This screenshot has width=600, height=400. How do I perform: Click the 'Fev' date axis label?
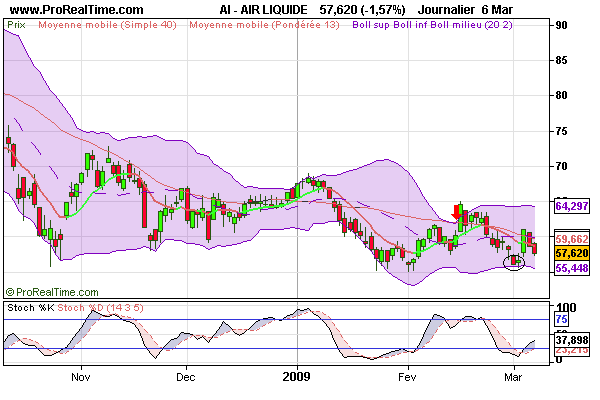pyautogui.click(x=407, y=377)
